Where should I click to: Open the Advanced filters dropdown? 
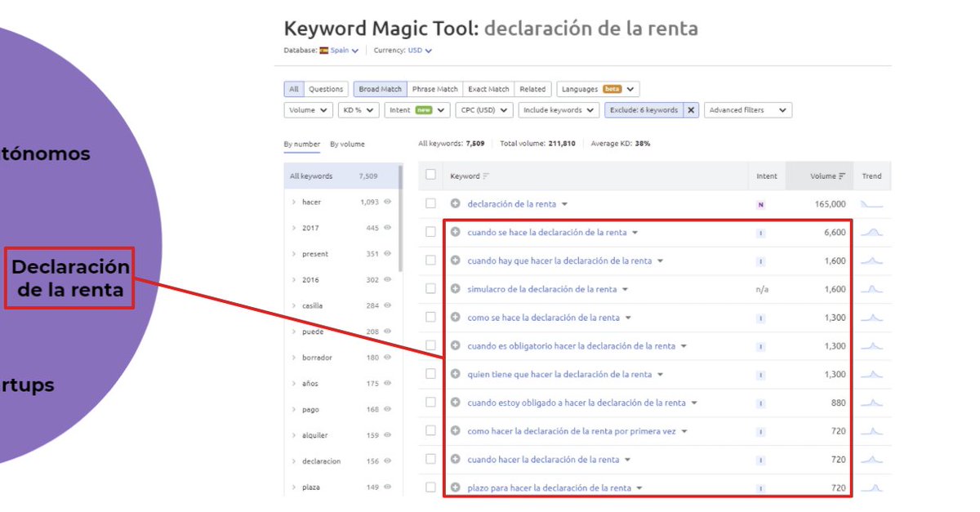coord(748,110)
